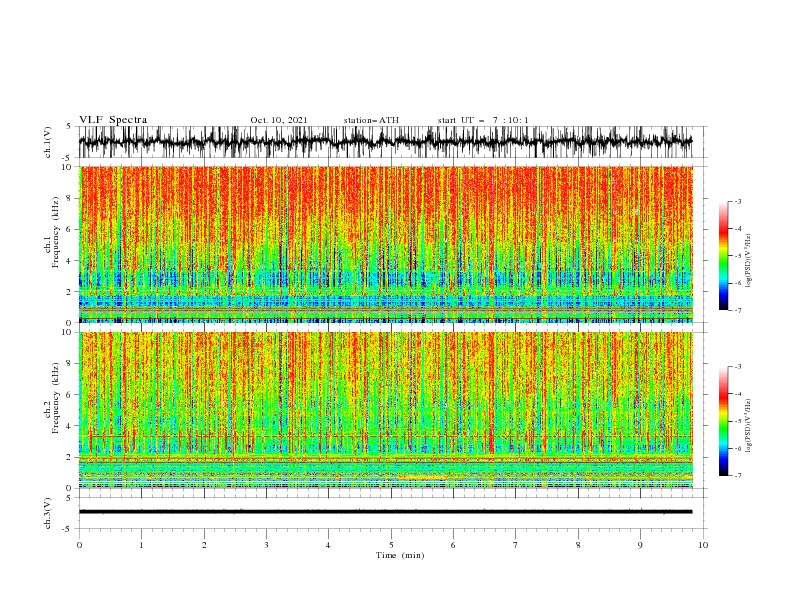Click the time-axis tick label "7"
Image resolution: width=792 pixels, height=612 pixels.
516,545
